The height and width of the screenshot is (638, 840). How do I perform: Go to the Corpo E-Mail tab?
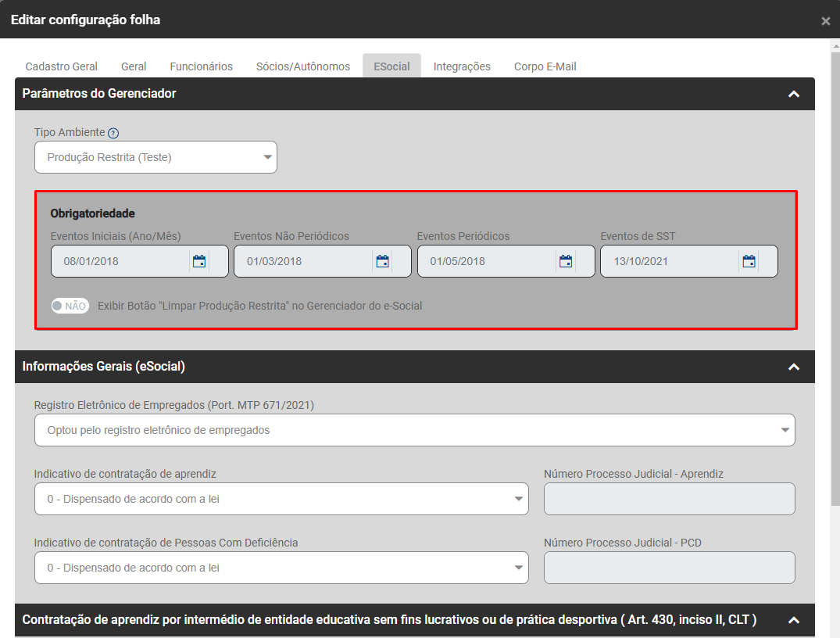tap(545, 66)
